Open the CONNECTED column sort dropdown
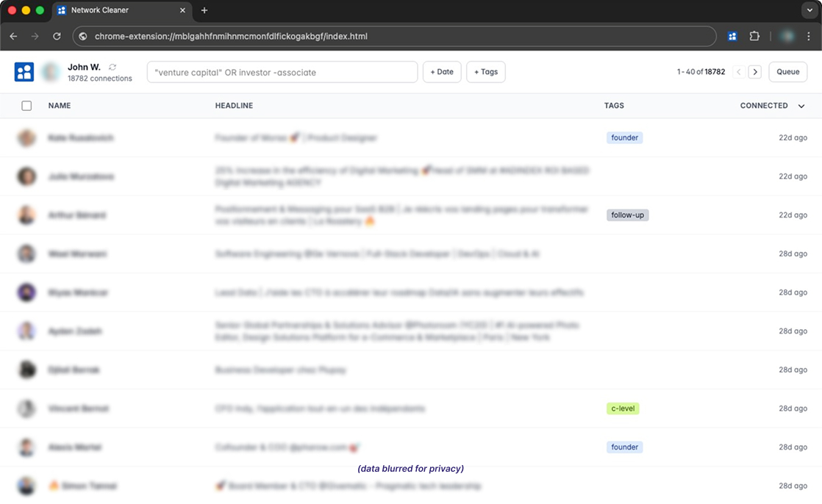Image resolution: width=822 pixels, height=504 pixels. pyautogui.click(x=801, y=105)
